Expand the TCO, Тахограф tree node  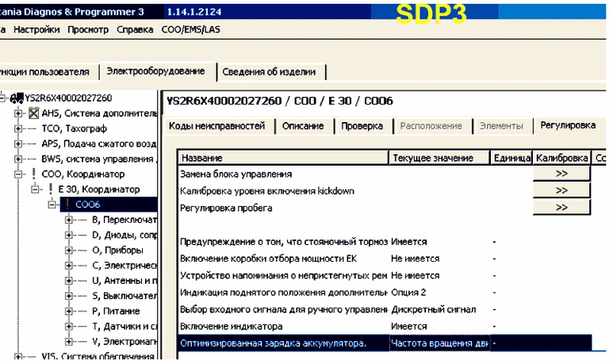coord(19,128)
